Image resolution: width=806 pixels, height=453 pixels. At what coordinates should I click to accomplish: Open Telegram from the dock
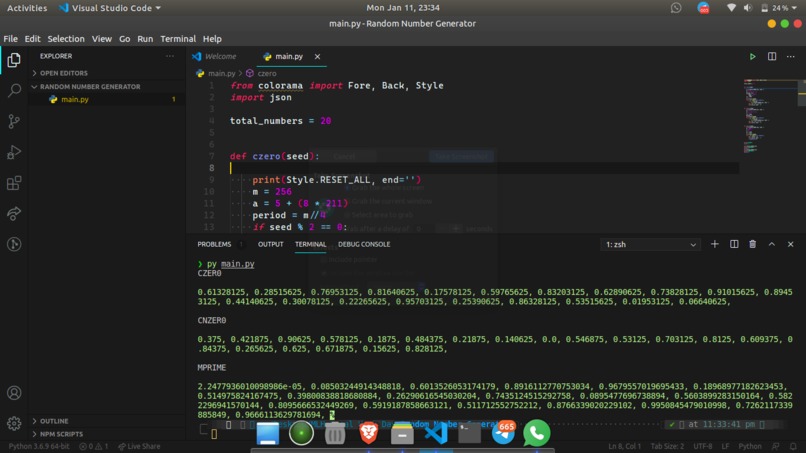tap(503, 433)
